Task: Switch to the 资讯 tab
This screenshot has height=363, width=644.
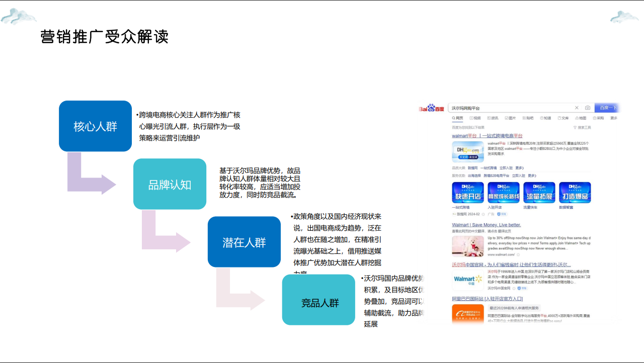Action: pos(493,118)
